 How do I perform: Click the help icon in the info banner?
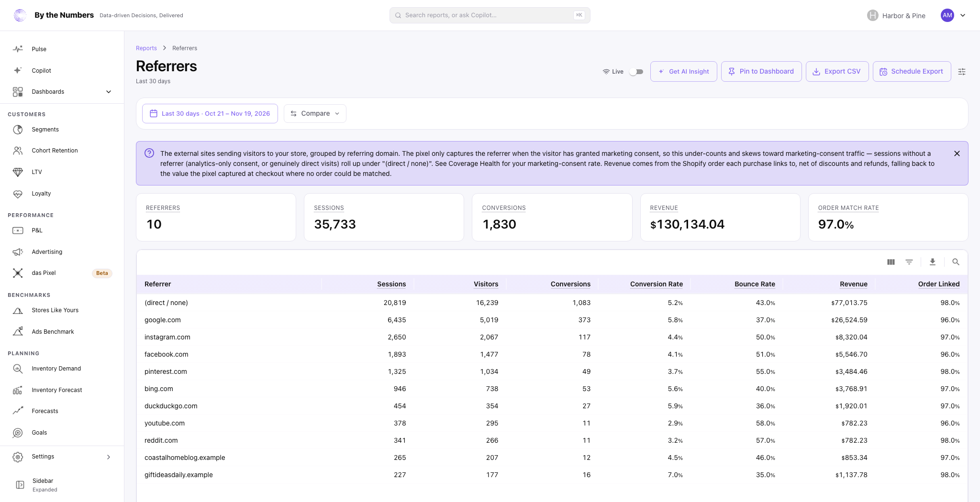pyautogui.click(x=149, y=153)
